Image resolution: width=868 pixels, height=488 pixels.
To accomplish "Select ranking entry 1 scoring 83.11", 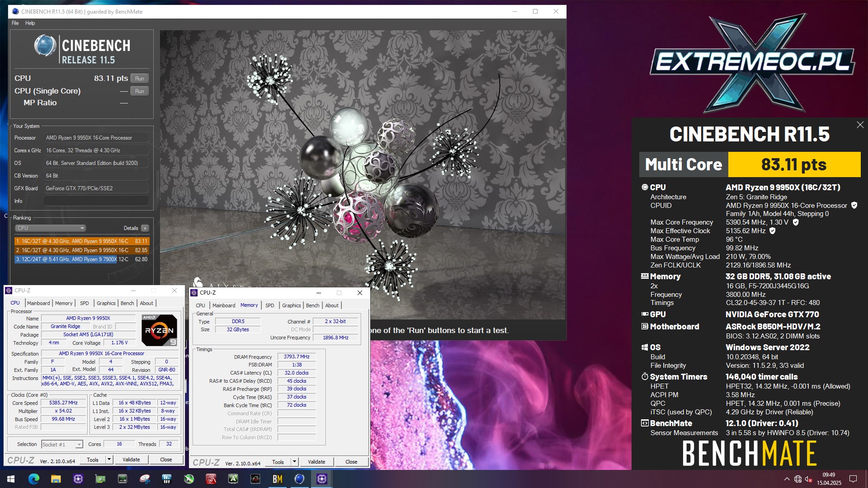I will 82,241.
